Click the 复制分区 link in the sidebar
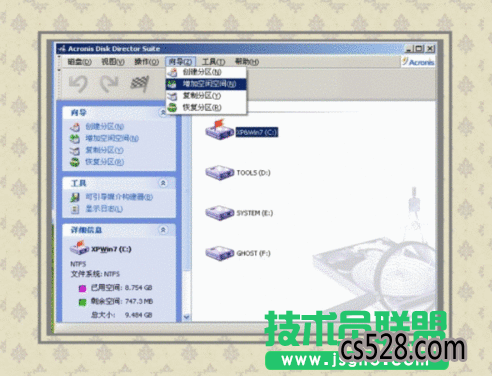The image size is (492, 376). click(x=104, y=150)
